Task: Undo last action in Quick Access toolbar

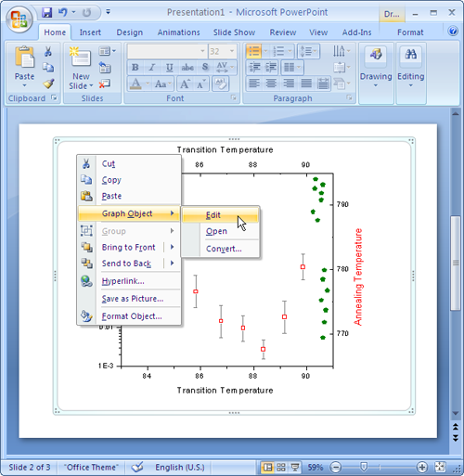Action: [x=63, y=12]
